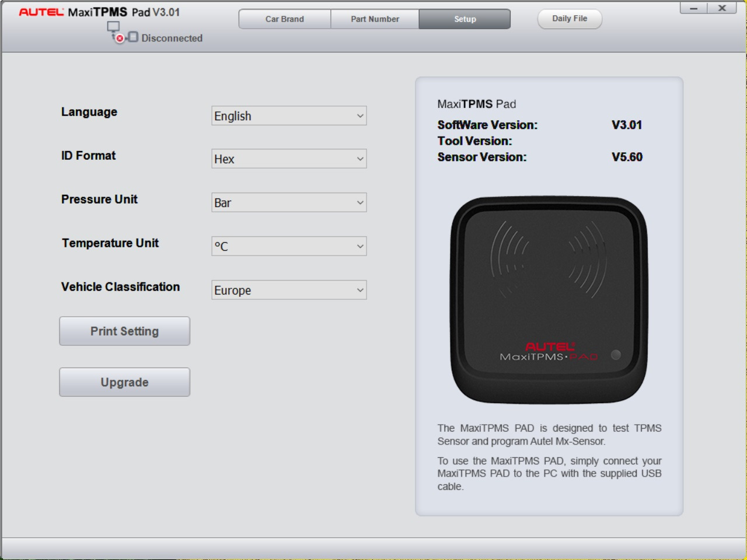Click the Temperature Unit label

110,243
